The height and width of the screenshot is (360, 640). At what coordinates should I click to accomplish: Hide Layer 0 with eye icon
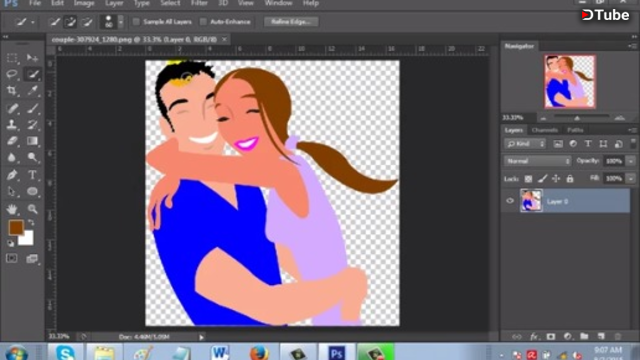coord(510,201)
